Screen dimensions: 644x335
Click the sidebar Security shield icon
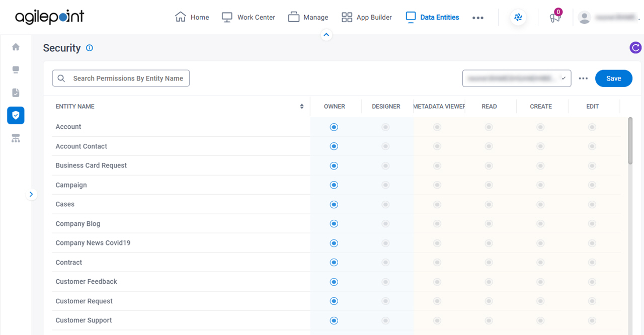[16, 116]
